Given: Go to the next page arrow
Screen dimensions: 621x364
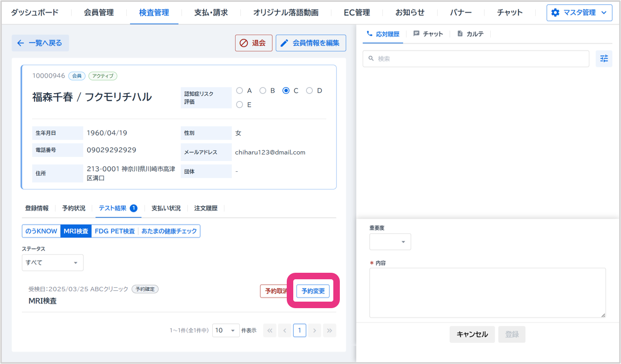Looking at the screenshot, I should pos(315,330).
